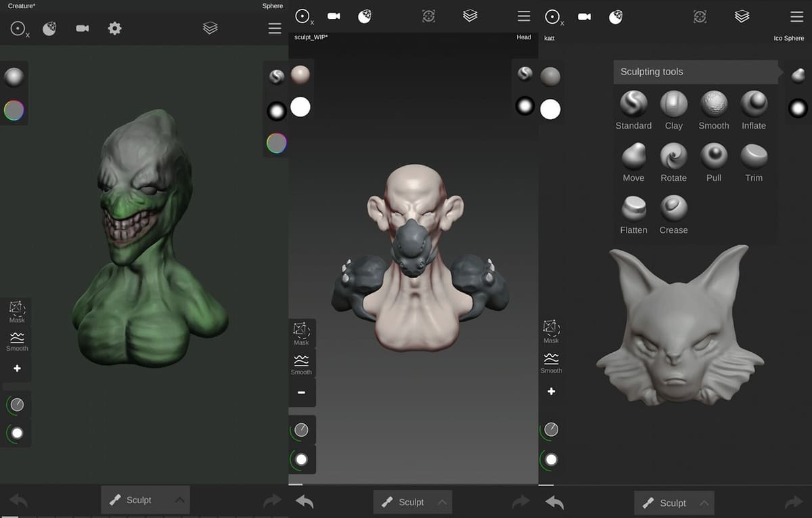Select the Move sculpting tool

[633, 163]
